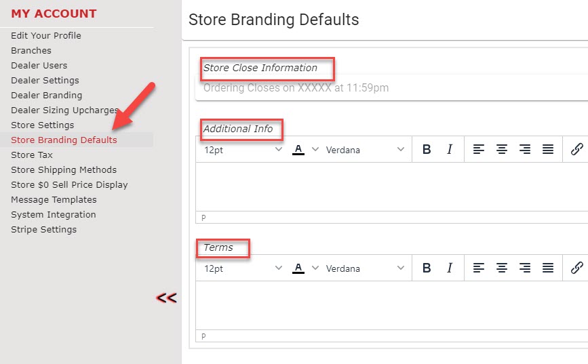
Task: Align text right in the Terms editor
Action: (x=525, y=268)
